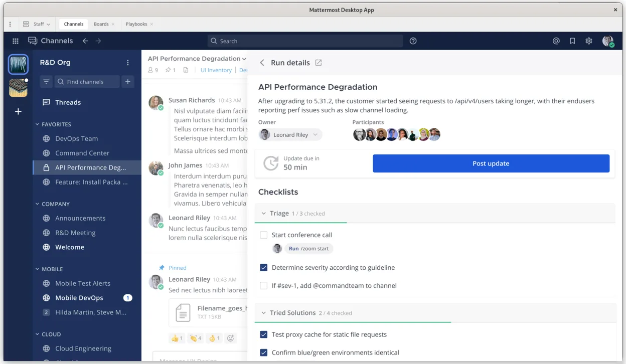Uncheck Test proxy cache for static files
Image resolution: width=626 pixels, height=364 pixels.
click(x=263, y=334)
